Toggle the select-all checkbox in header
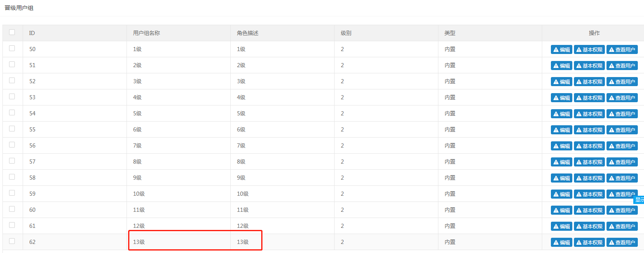This screenshot has height=253, width=644. click(x=12, y=32)
